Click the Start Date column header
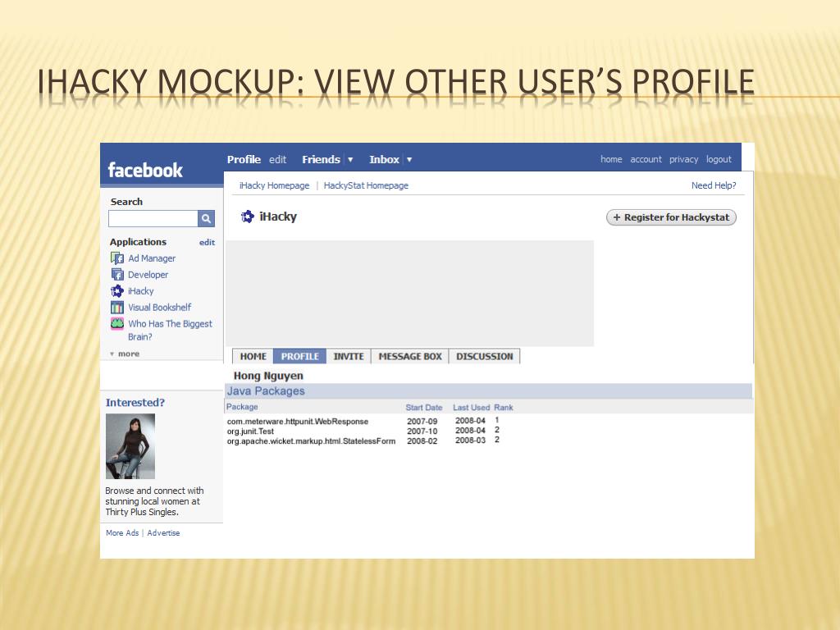The width and height of the screenshot is (840, 630). point(424,407)
